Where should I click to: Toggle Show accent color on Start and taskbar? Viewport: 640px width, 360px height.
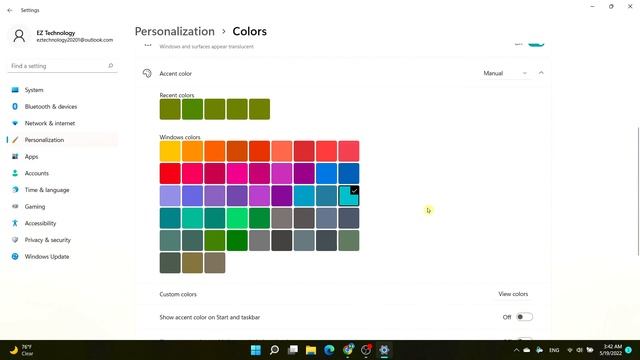pyautogui.click(x=524, y=317)
